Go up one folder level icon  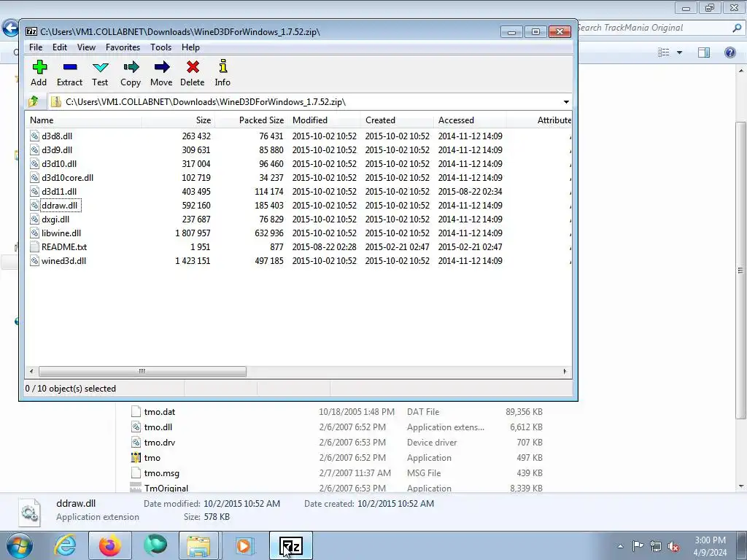coord(34,101)
